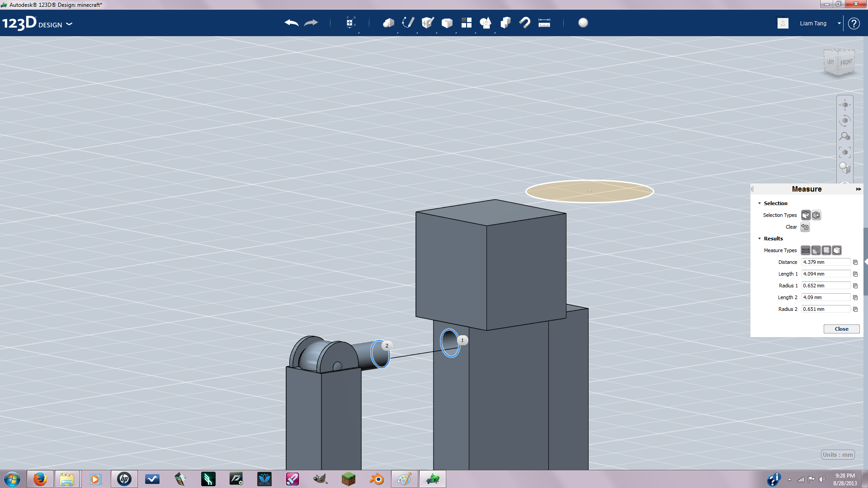
Task: Click the Length 2 value field
Action: tap(826, 297)
